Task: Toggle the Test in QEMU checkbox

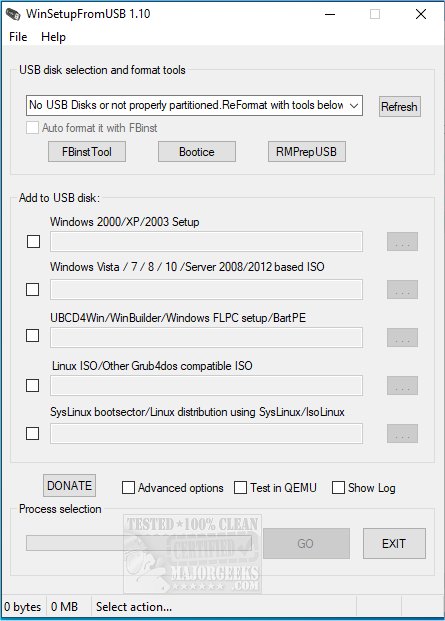Action: [240, 488]
